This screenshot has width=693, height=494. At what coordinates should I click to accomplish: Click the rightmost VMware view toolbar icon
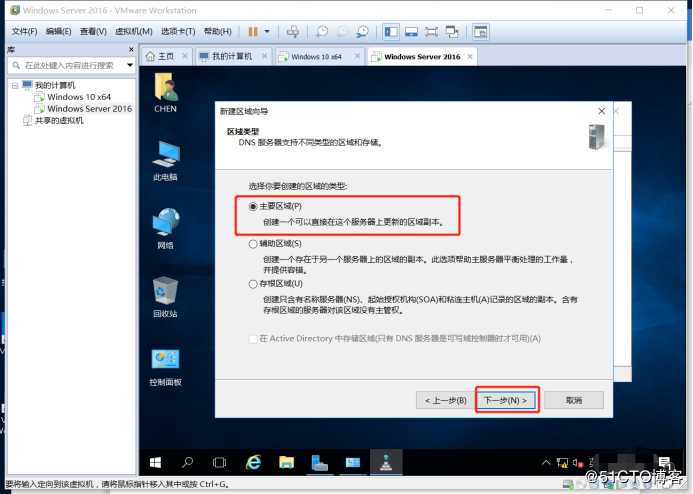point(480,32)
